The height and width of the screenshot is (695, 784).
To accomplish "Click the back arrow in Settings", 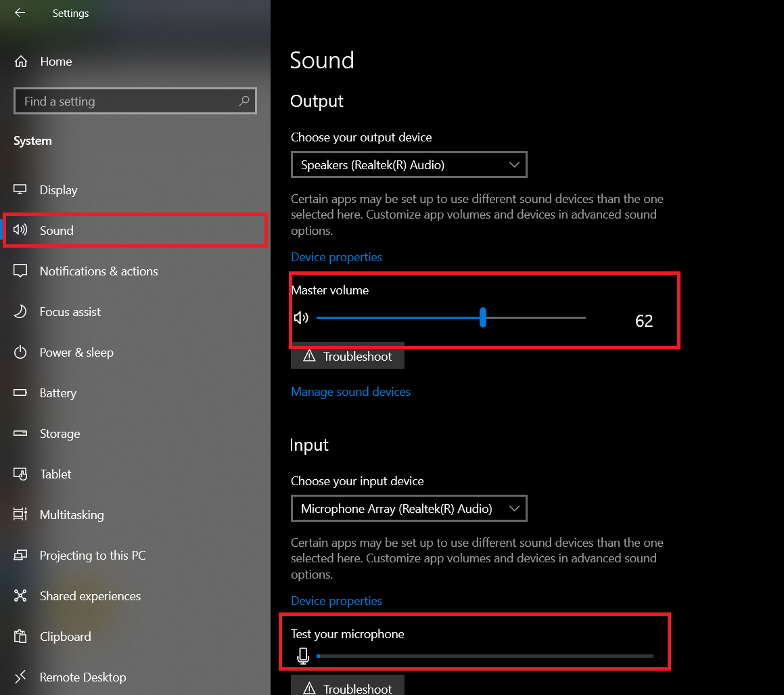I will [20, 13].
